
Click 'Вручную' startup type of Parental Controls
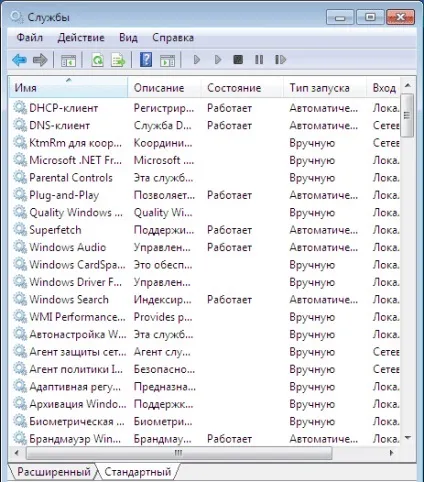click(x=312, y=178)
